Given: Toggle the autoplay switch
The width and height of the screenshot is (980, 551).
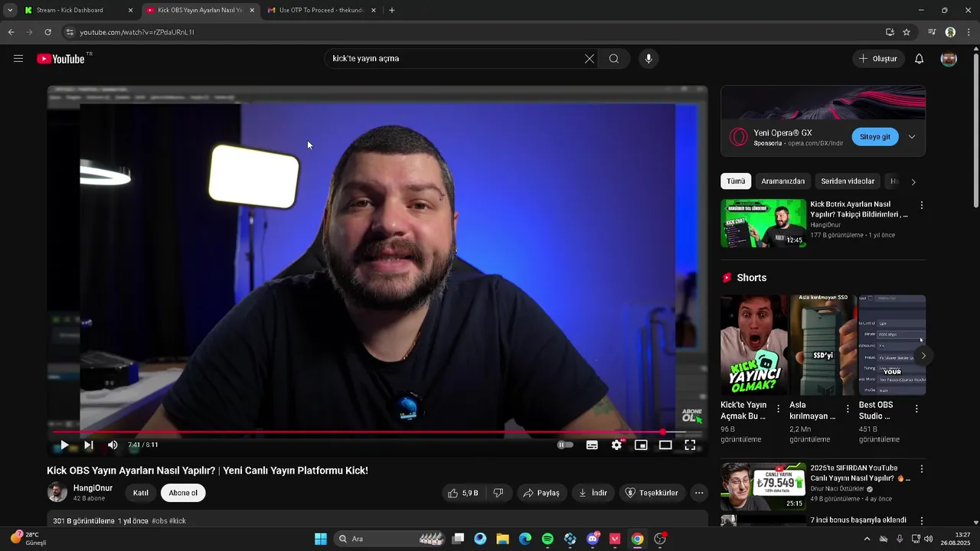Looking at the screenshot, I should click(564, 445).
